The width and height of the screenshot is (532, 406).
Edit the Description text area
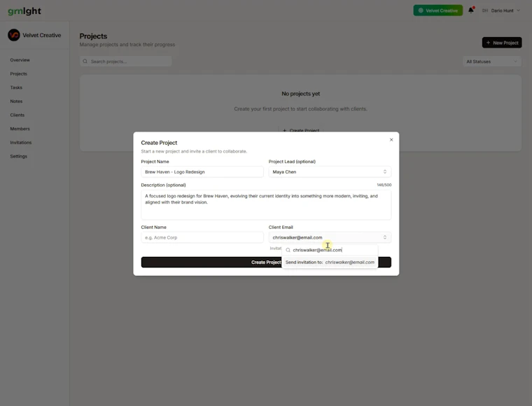click(x=266, y=204)
